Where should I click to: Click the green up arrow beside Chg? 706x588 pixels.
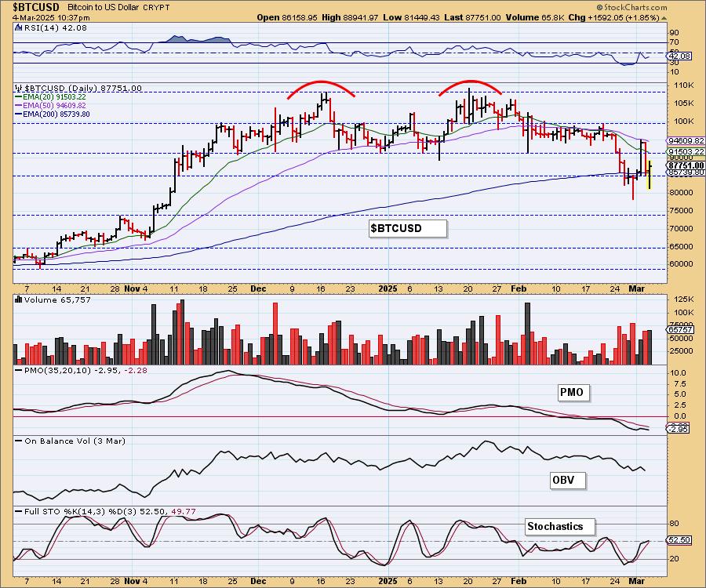click(x=664, y=18)
